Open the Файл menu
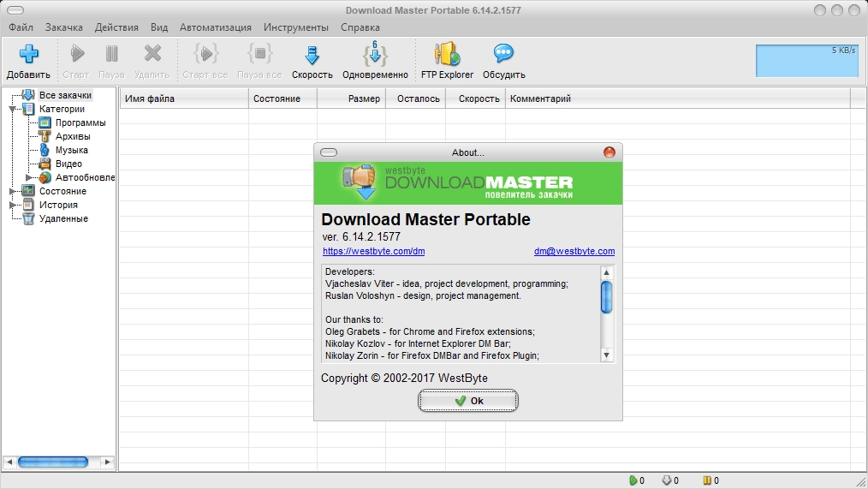 pos(21,27)
